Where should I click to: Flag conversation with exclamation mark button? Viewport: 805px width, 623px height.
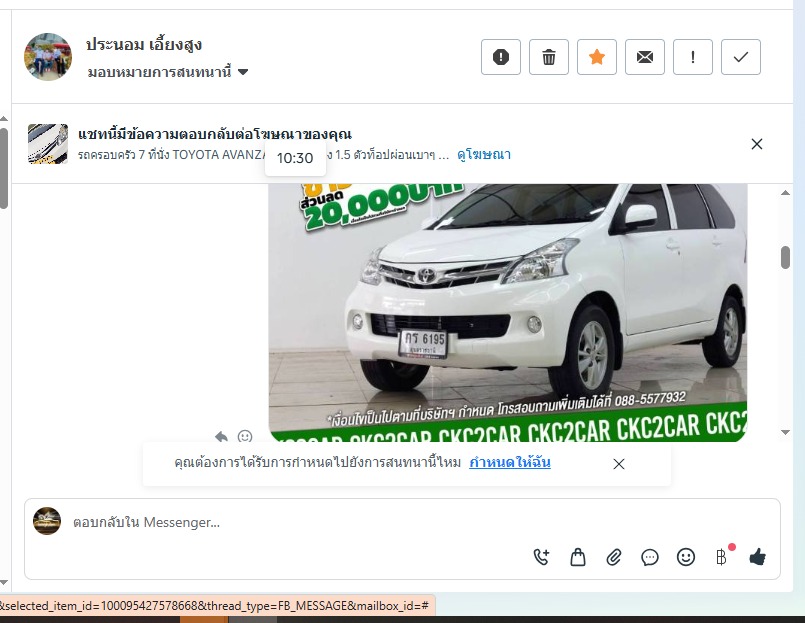(x=693, y=57)
